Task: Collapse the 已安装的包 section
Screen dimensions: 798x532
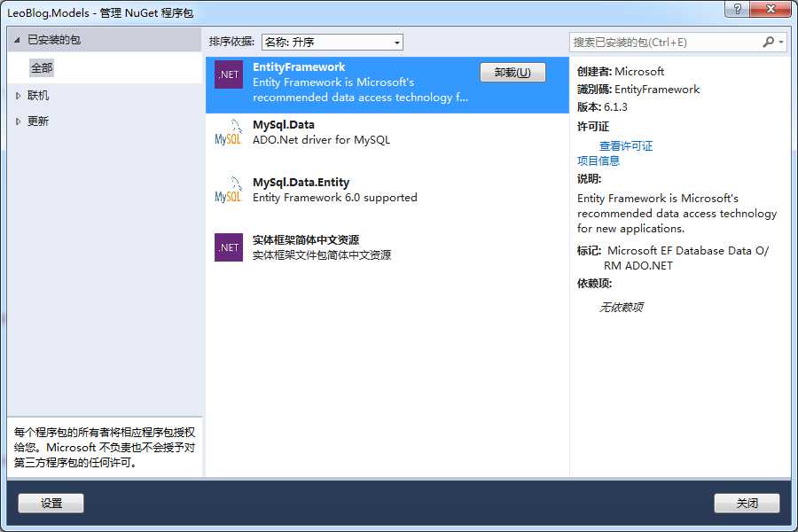Action: pos(17,40)
